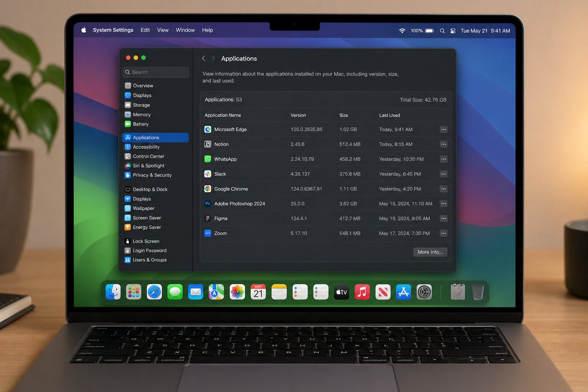This screenshot has height=392, width=588.
Task: Sort by the Application Name column header
Action: (x=223, y=115)
